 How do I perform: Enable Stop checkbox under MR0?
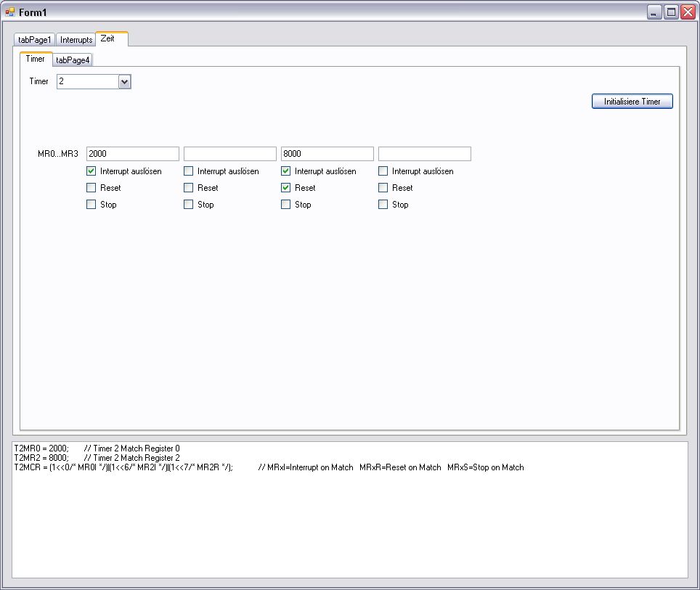coord(91,205)
